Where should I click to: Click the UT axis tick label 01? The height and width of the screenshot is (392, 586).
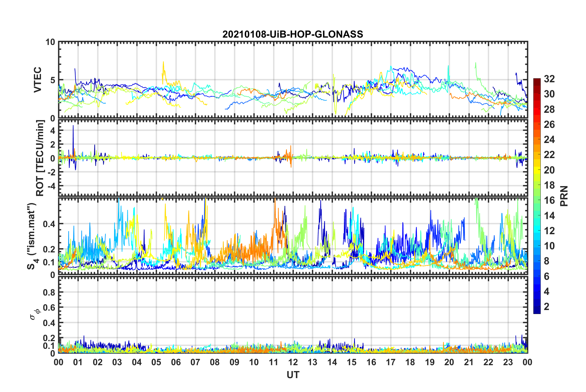point(78,362)
